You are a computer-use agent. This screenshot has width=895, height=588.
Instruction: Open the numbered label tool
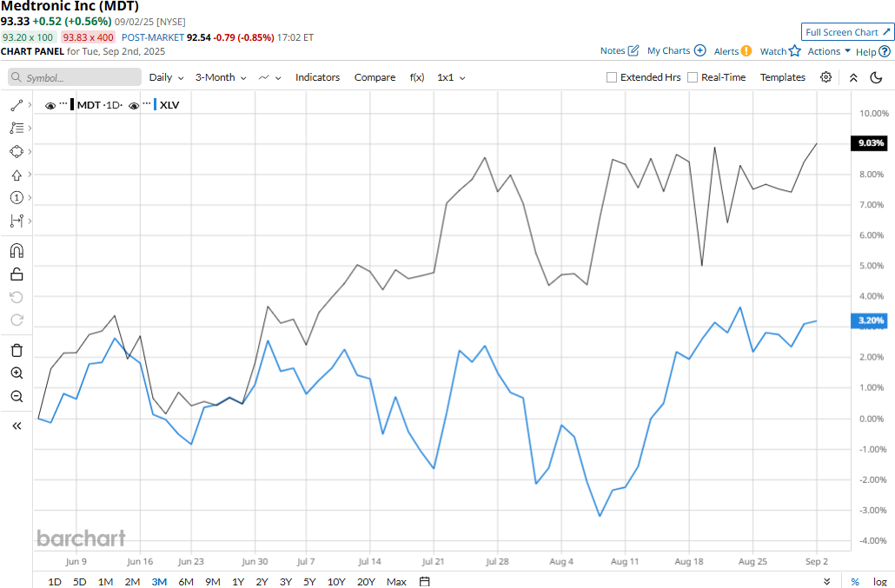pyautogui.click(x=17, y=198)
